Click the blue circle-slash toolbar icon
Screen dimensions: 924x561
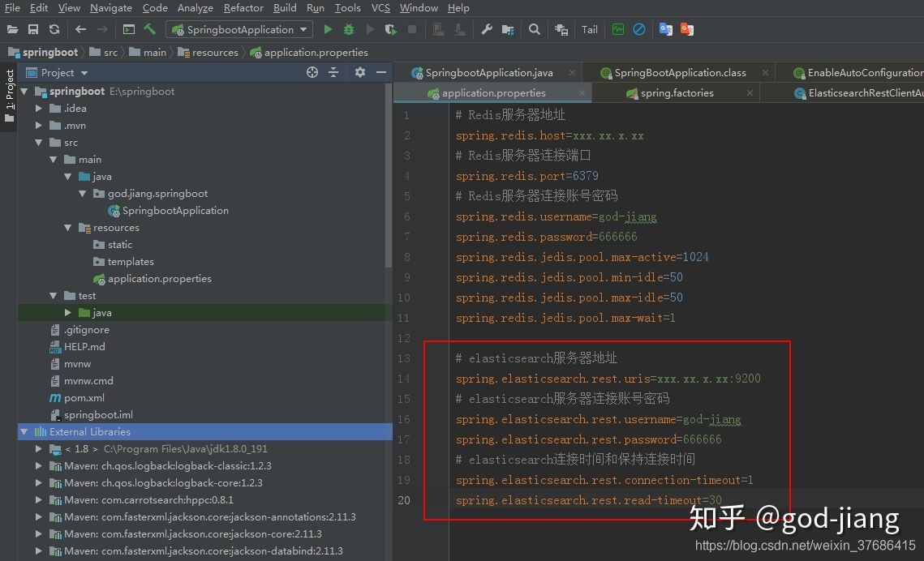(x=638, y=29)
